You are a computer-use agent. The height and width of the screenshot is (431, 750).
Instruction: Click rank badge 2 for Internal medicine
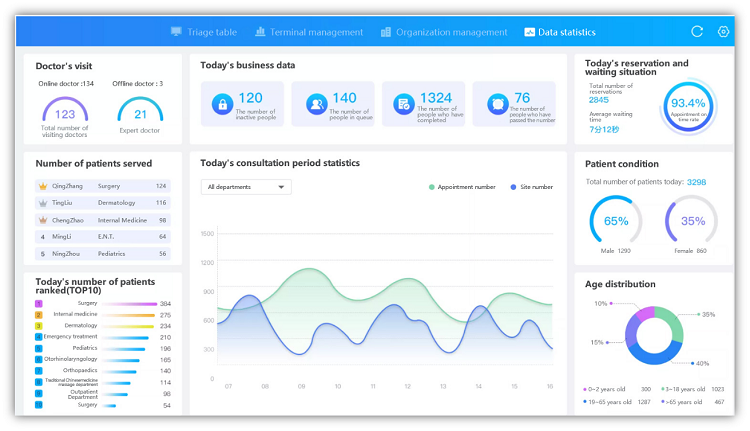click(x=39, y=315)
